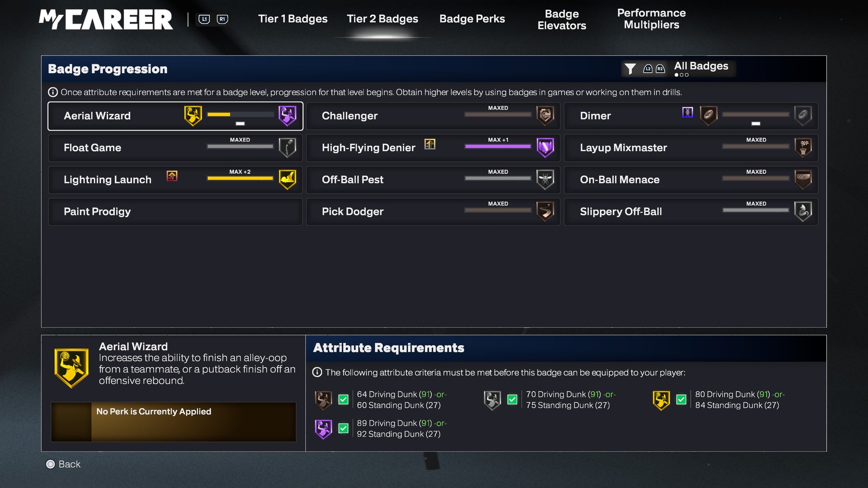Image resolution: width=868 pixels, height=488 pixels.
Task: Click the checkbox for 89 Driving Dunk requirement
Action: [343, 428]
